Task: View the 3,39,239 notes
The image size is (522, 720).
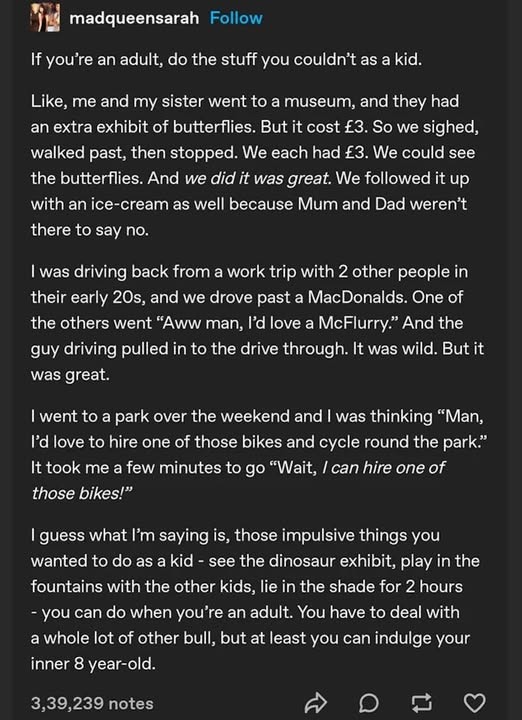Action: tap(92, 703)
